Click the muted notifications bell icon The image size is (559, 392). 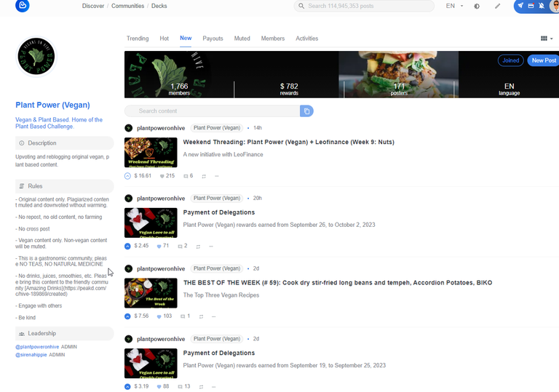coord(542,6)
